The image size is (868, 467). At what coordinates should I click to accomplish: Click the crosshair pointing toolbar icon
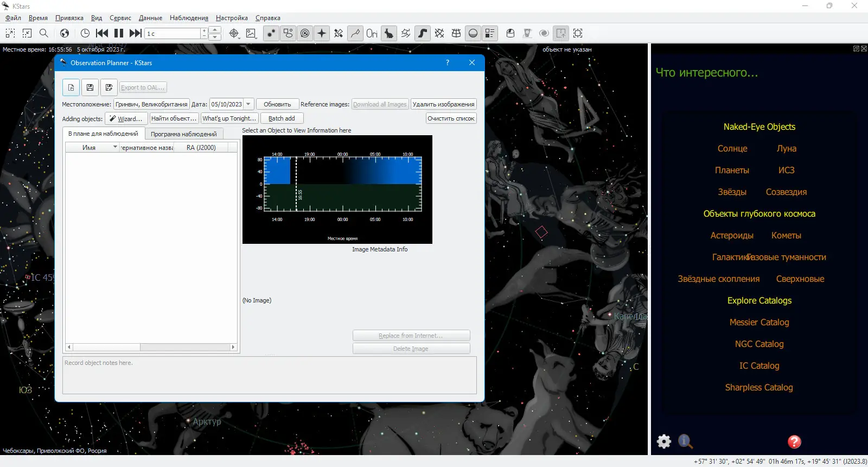[x=234, y=33]
